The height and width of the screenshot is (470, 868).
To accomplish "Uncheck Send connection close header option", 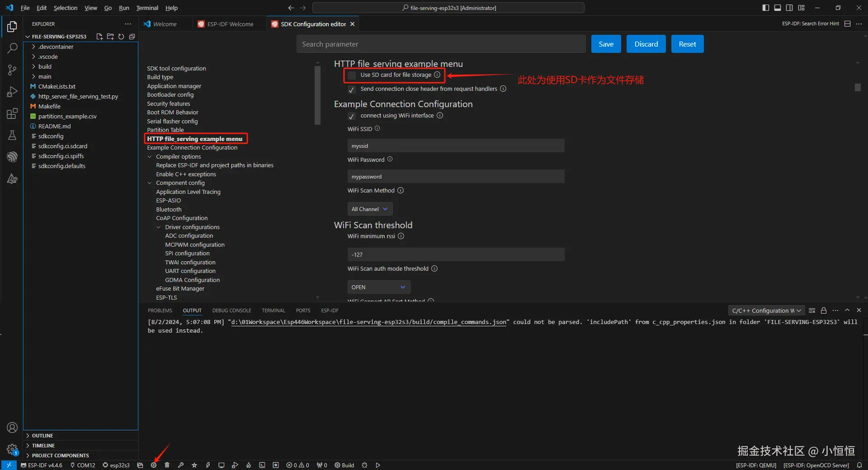I will 352,89.
